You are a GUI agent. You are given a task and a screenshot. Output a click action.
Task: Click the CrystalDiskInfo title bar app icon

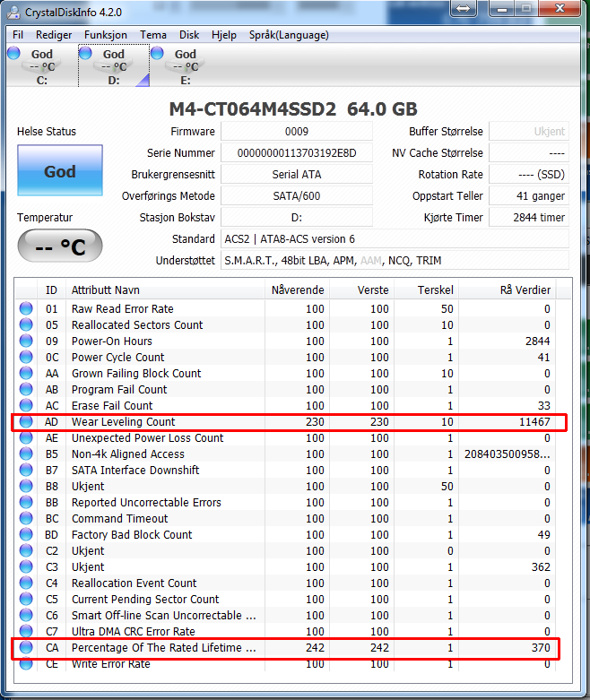click(x=14, y=12)
